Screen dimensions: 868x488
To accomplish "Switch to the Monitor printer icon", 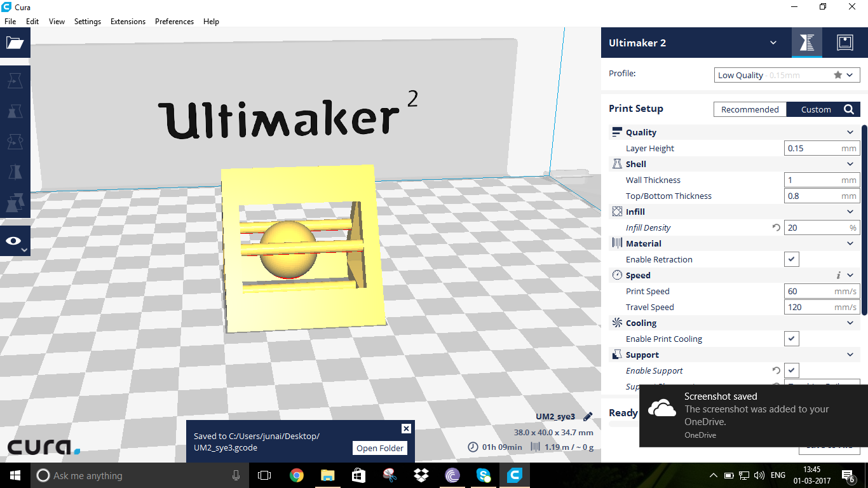I will point(844,43).
